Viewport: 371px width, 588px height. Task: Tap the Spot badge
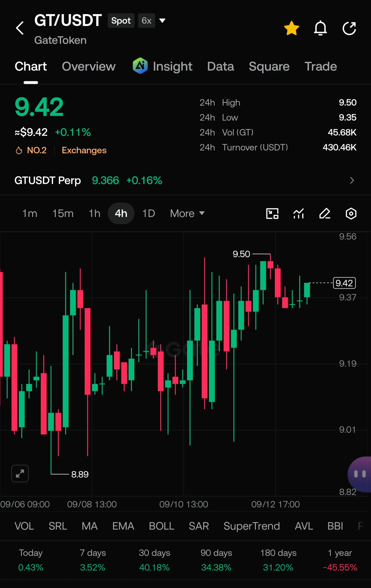click(x=121, y=21)
